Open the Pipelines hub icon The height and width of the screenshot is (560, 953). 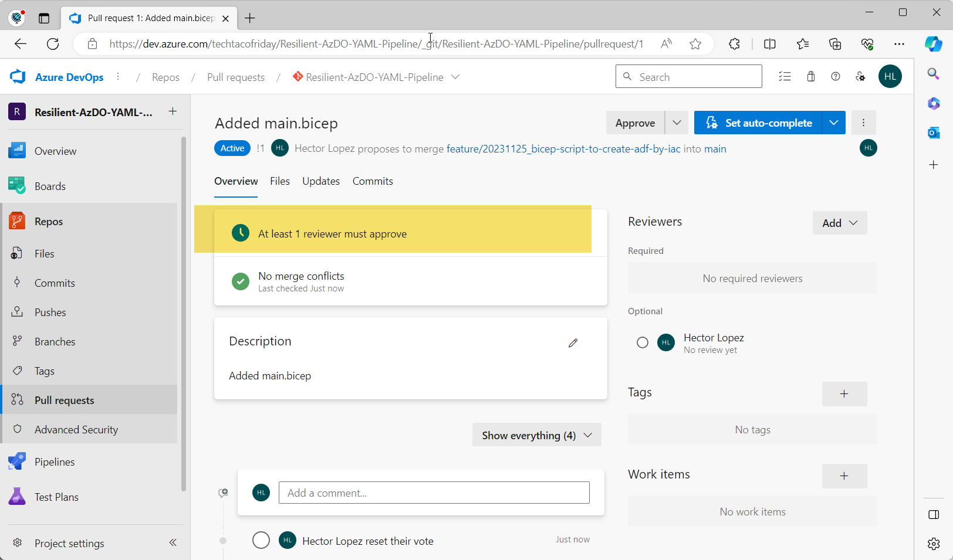[x=17, y=461]
